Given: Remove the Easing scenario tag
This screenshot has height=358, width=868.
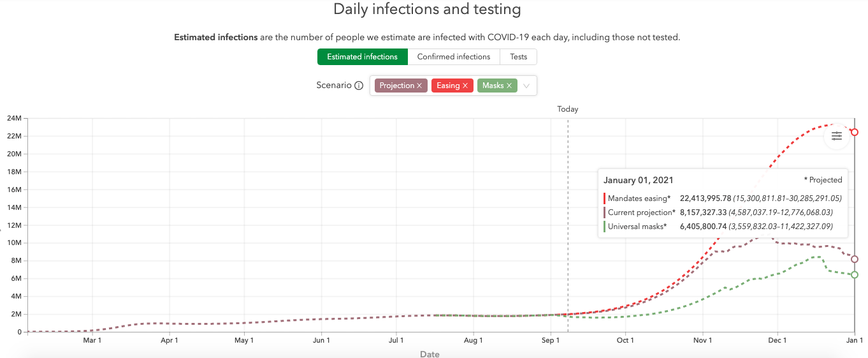Looking at the screenshot, I should (465, 86).
